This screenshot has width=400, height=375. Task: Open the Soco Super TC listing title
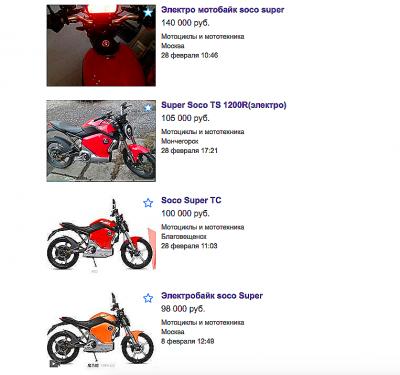click(191, 200)
